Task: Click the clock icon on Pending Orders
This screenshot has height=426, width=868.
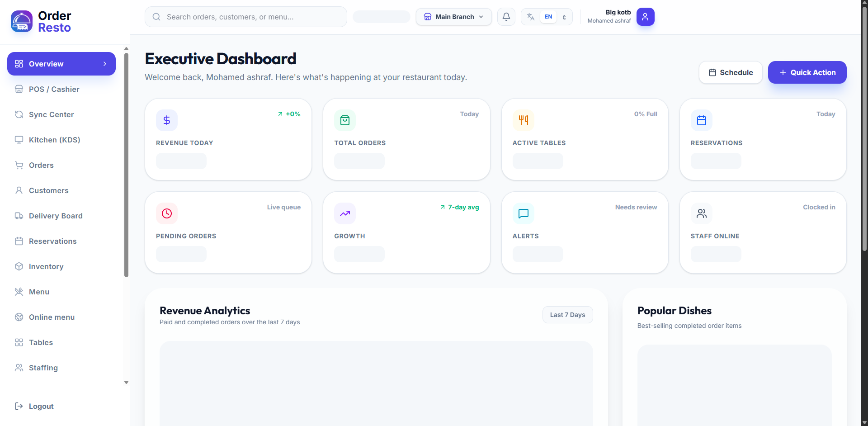Action: pyautogui.click(x=167, y=213)
